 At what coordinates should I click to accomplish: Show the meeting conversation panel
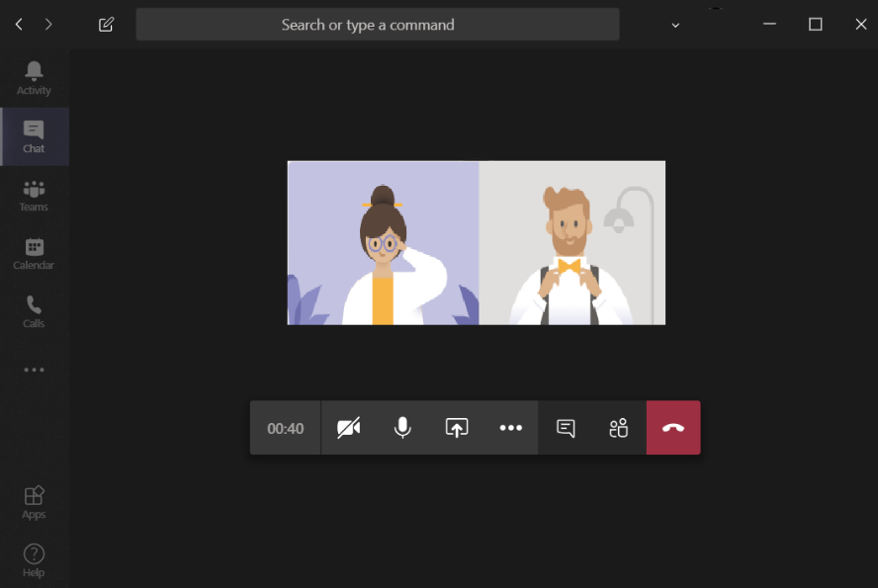pyautogui.click(x=566, y=428)
